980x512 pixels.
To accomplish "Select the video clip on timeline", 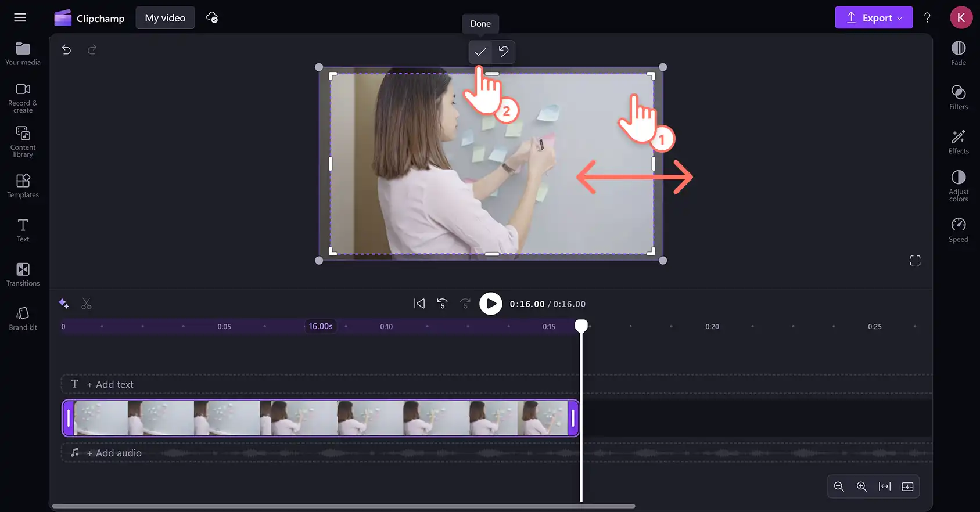I will coord(320,418).
